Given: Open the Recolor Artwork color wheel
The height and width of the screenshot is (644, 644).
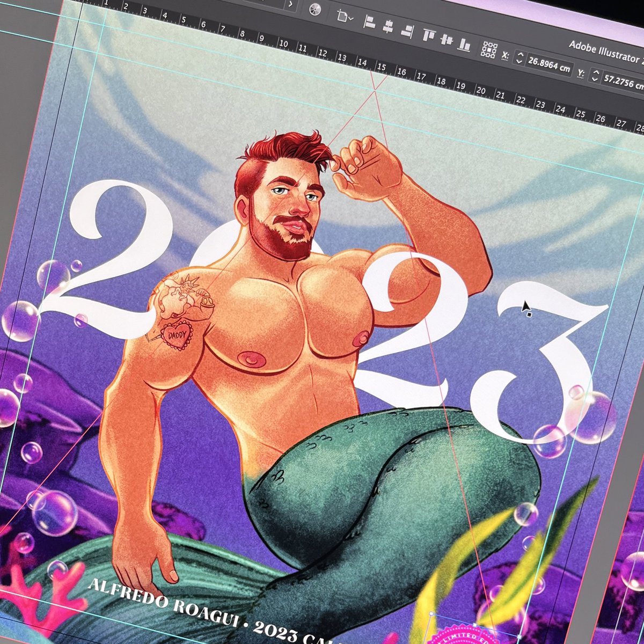Looking at the screenshot, I should point(316,9).
